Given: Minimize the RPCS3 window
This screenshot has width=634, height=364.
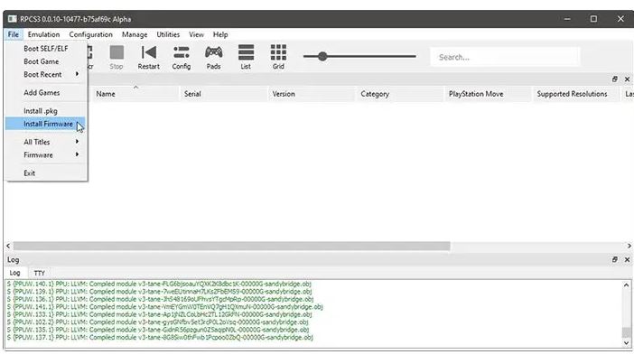Looking at the screenshot, I should click(567, 19).
